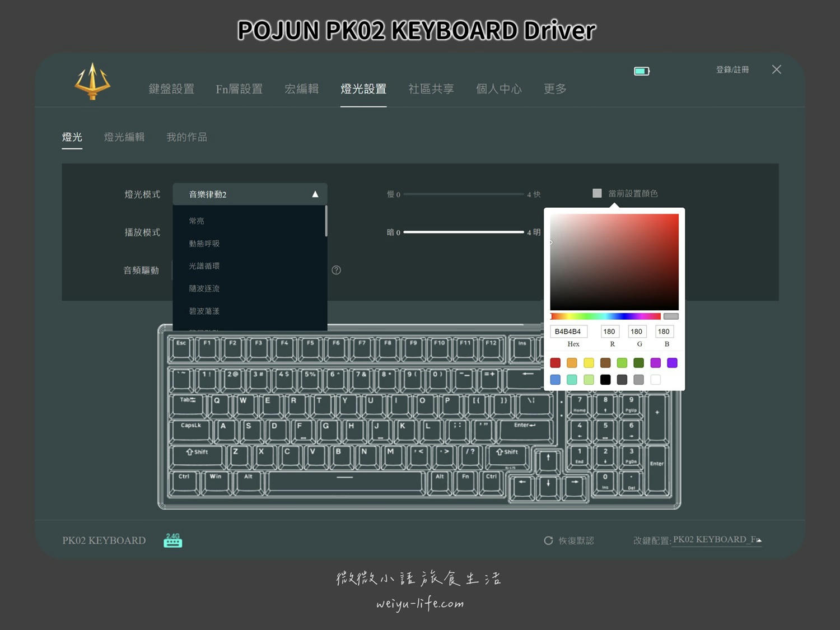The image size is (840, 630).
Task: Click the Hex input field B4B4B4
Action: click(569, 332)
